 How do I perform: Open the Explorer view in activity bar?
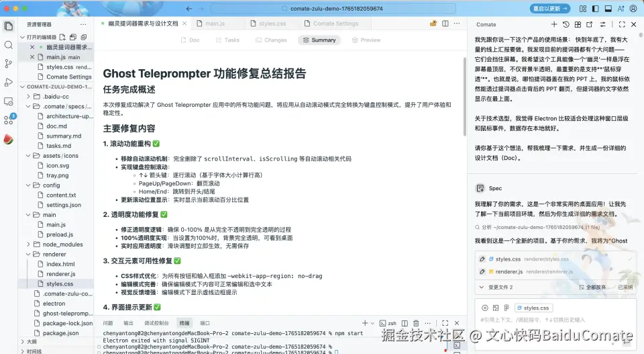click(x=9, y=26)
